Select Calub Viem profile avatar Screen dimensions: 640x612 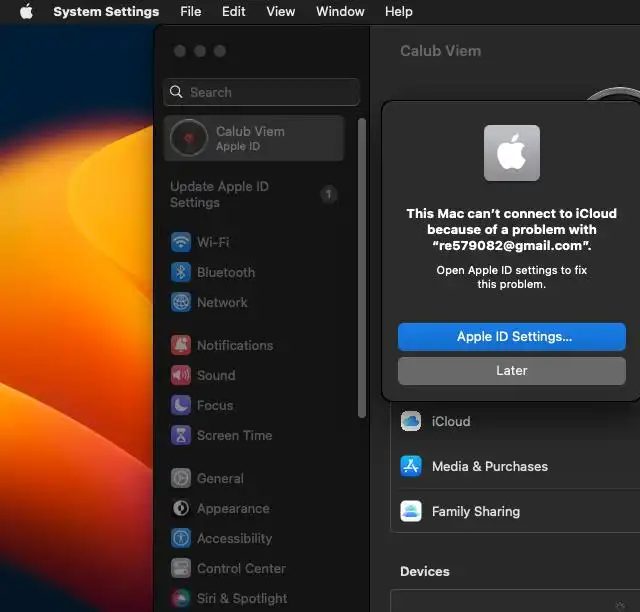click(x=189, y=138)
